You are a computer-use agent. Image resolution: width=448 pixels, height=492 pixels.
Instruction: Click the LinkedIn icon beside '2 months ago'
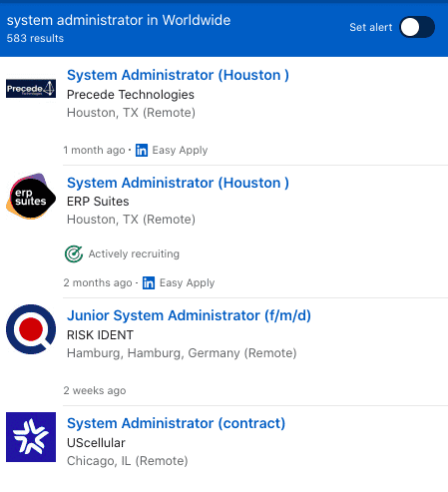click(149, 282)
